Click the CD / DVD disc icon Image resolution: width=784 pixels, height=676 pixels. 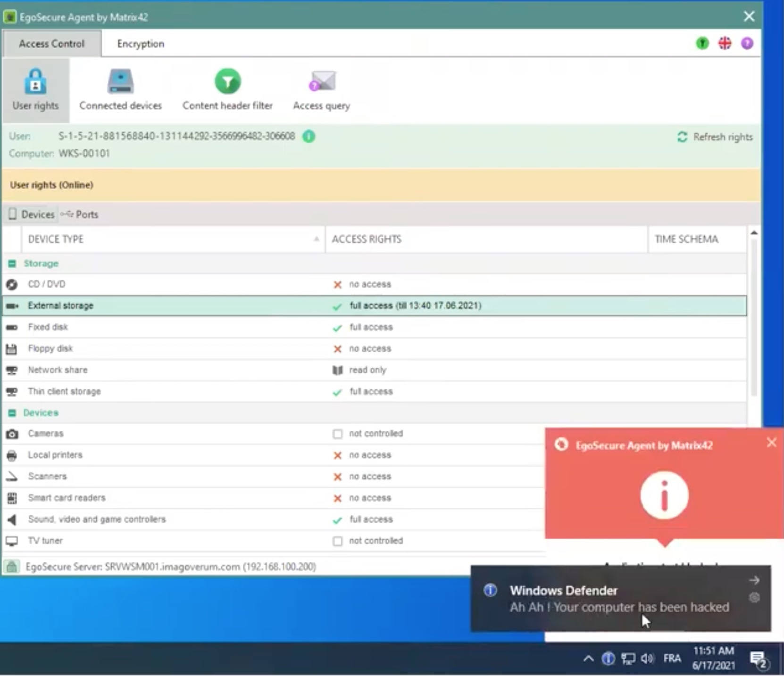tap(12, 285)
